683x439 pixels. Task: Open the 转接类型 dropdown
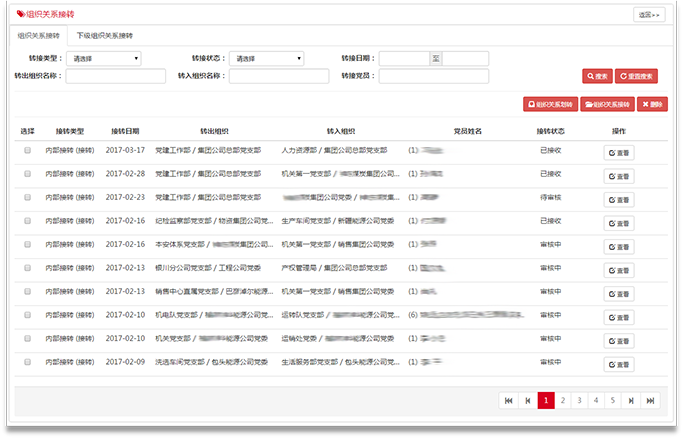(104, 58)
